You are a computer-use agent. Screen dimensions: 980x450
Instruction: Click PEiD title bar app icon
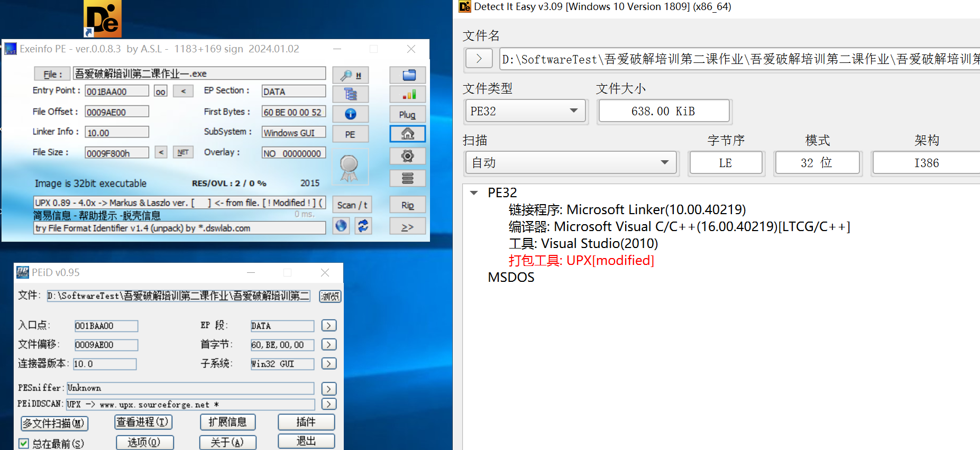[x=23, y=272]
